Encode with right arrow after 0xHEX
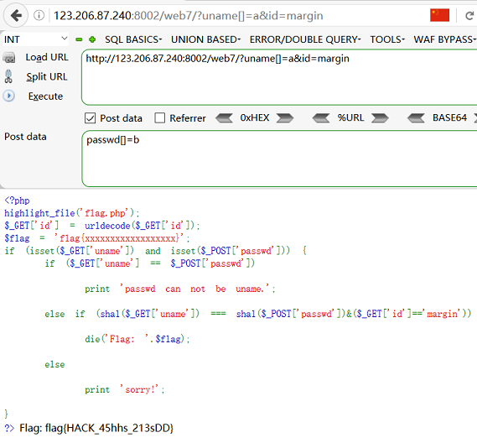This screenshot has height=448, width=477. 285,118
